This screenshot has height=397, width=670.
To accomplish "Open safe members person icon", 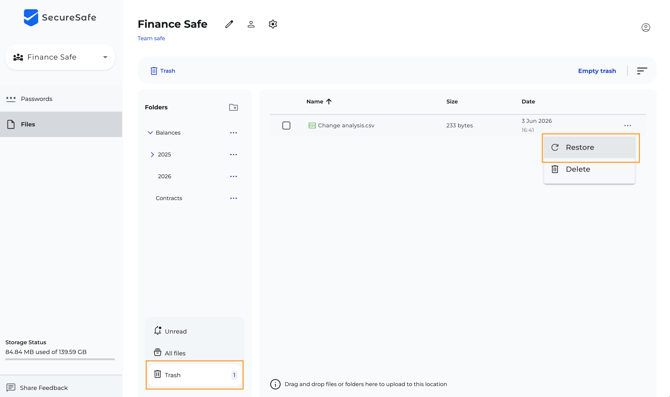I will [x=251, y=24].
